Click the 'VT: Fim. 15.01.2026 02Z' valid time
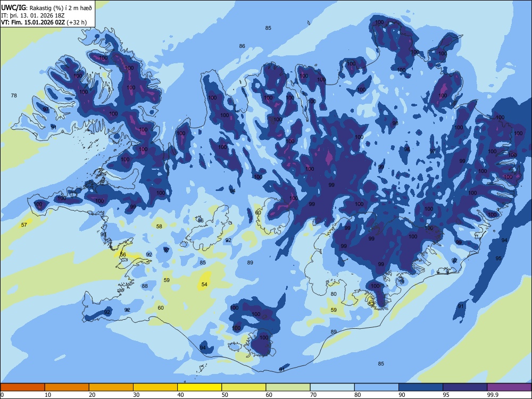Screen dimensions: 532x399 [x=33, y=22]
